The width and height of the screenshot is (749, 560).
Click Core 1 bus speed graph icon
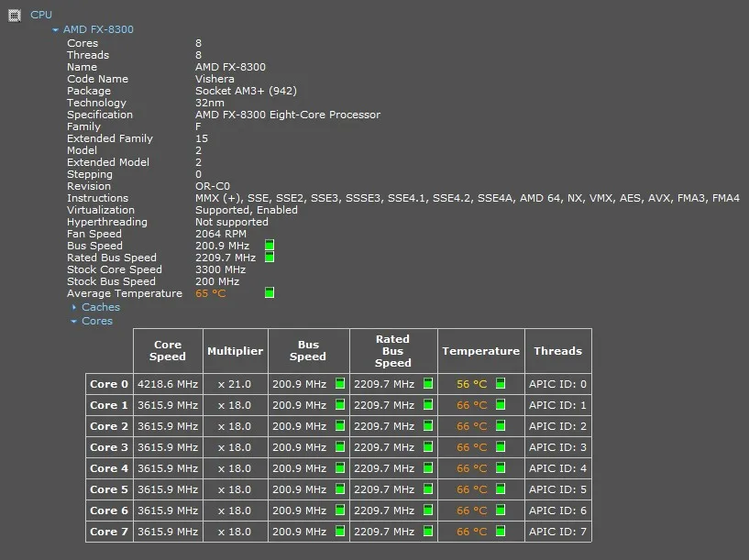tap(340, 404)
